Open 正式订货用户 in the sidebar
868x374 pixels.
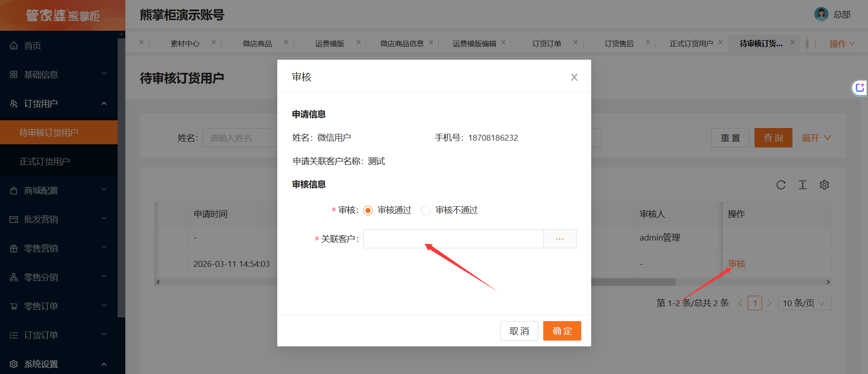pos(44,161)
